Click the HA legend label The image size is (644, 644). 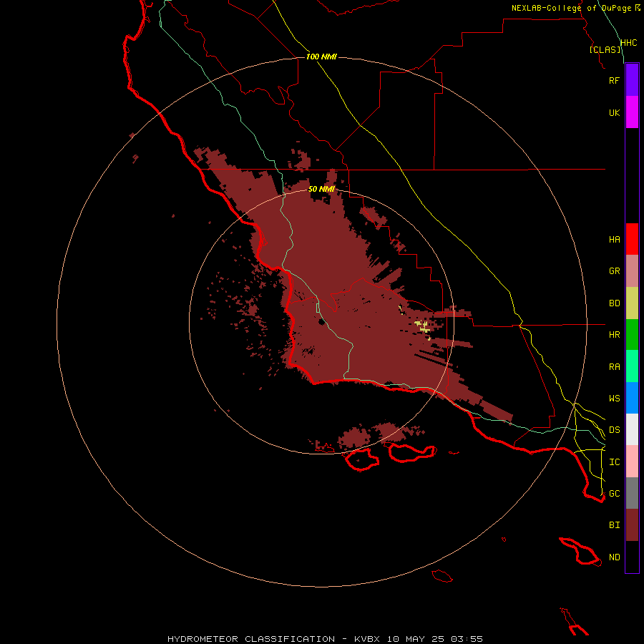(614, 239)
